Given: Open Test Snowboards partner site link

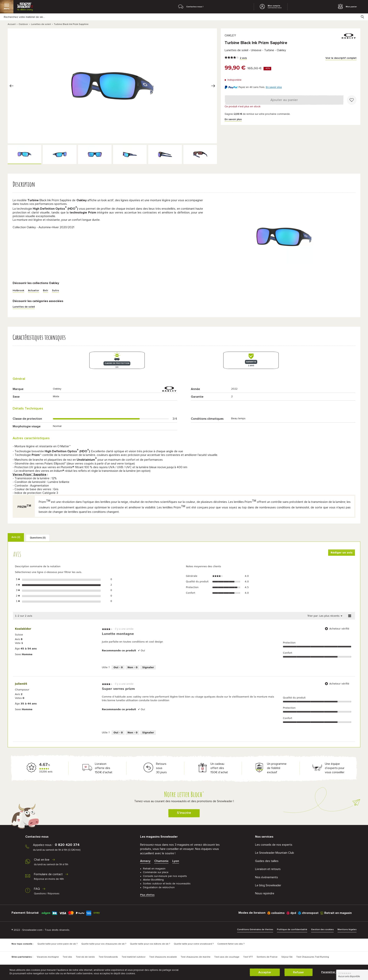Looking at the screenshot, I should (108, 957).
